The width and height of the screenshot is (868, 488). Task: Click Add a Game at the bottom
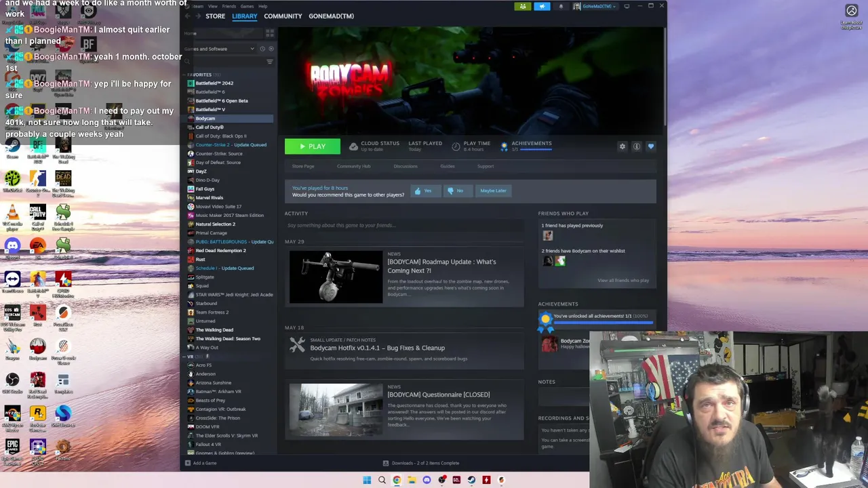(x=201, y=463)
